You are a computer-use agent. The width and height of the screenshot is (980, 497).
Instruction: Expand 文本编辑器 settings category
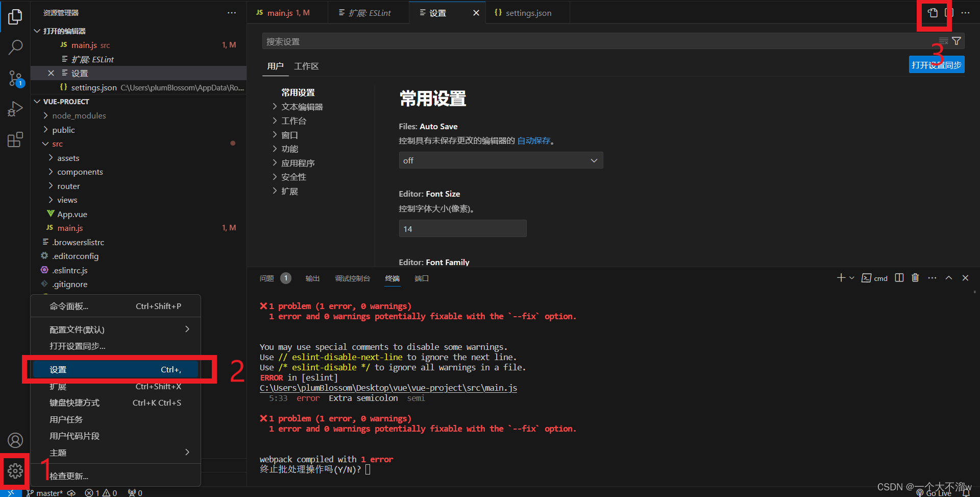(x=302, y=107)
